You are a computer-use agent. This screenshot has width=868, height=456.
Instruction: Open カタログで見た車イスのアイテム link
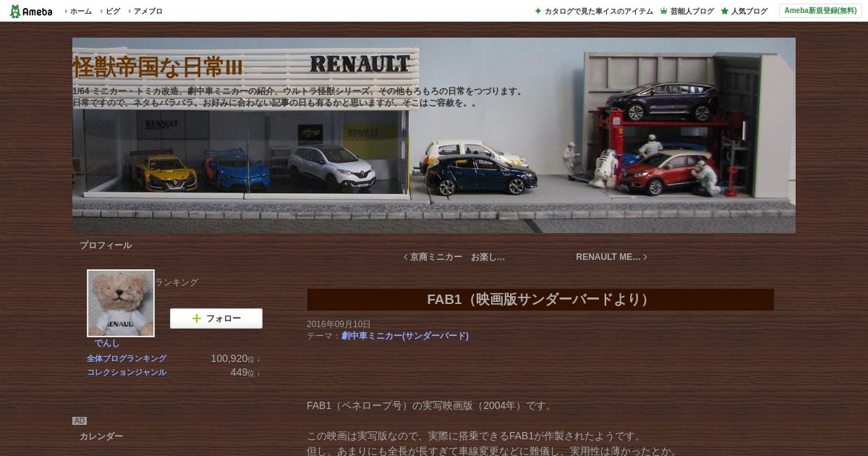click(x=598, y=11)
